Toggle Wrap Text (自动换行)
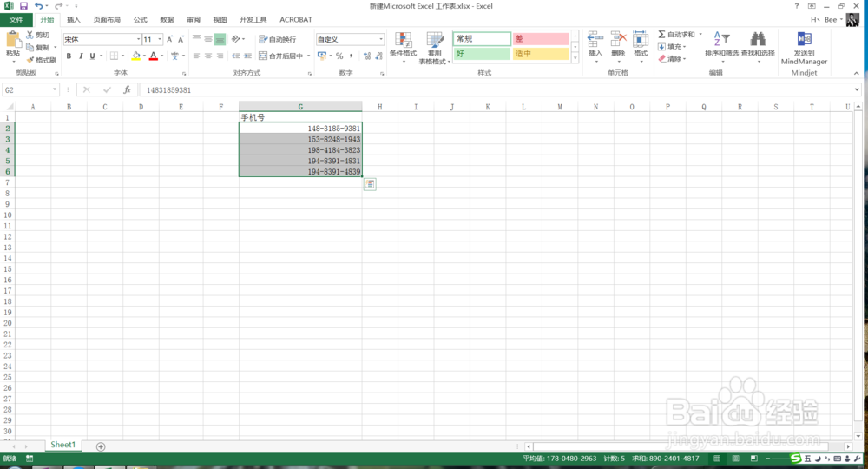This screenshot has width=868, height=469. point(278,39)
